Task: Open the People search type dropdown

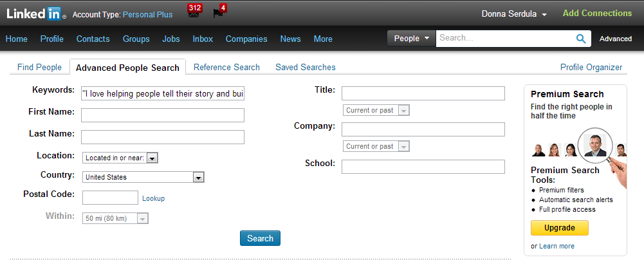Action: click(x=411, y=39)
